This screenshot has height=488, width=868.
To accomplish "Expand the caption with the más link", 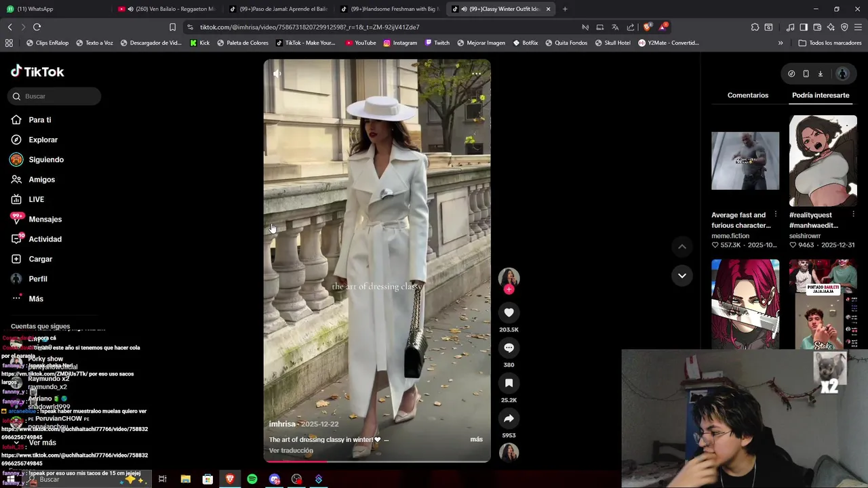I will pos(477,439).
